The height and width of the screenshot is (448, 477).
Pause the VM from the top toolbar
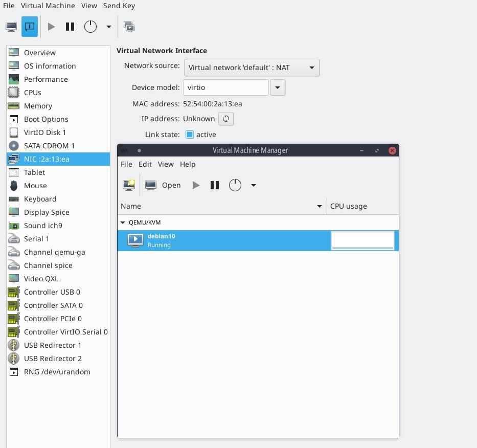click(x=70, y=27)
